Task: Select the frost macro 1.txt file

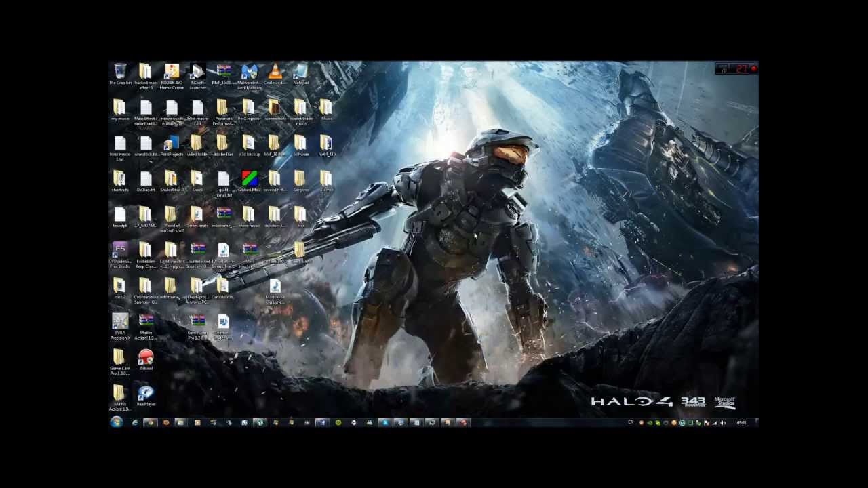Action: coord(120,146)
